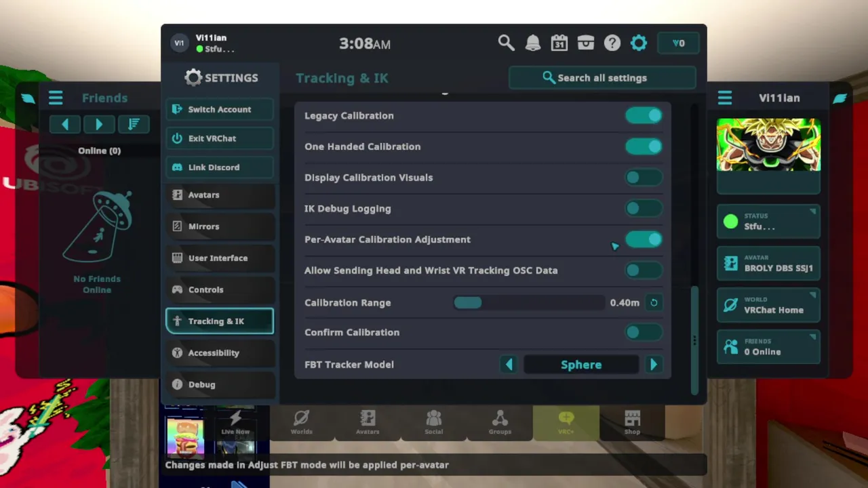Enable Confirm Calibration toggle
The image size is (868, 488).
tap(644, 332)
